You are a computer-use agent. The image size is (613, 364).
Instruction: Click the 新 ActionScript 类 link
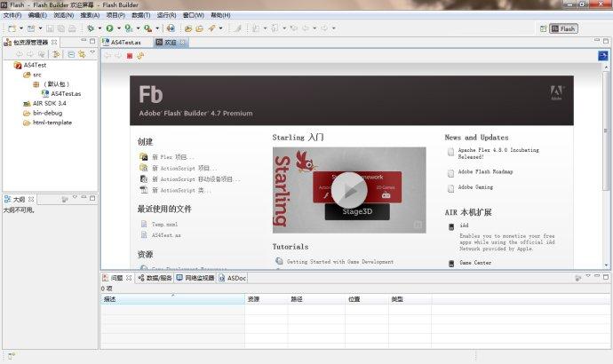(181, 190)
